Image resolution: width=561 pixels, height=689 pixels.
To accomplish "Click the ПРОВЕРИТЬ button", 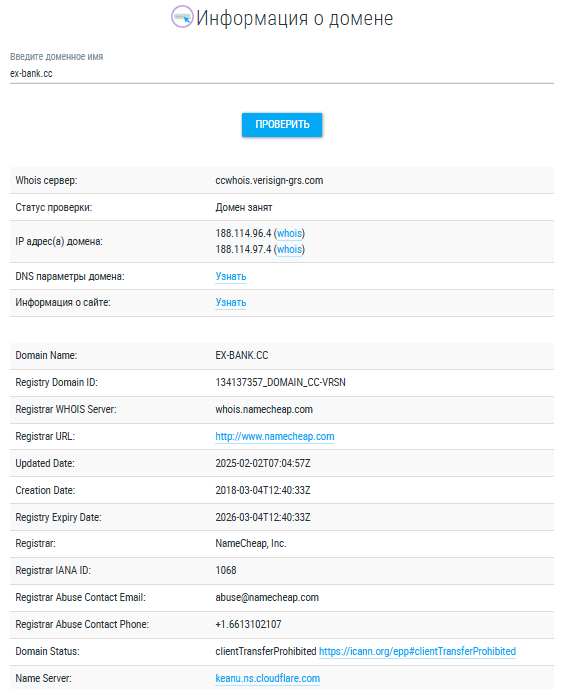I will [x=282, y=125].
